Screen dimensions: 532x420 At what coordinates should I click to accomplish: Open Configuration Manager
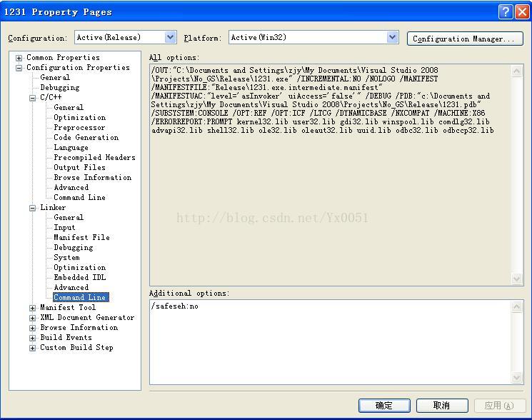pos(465,39)
